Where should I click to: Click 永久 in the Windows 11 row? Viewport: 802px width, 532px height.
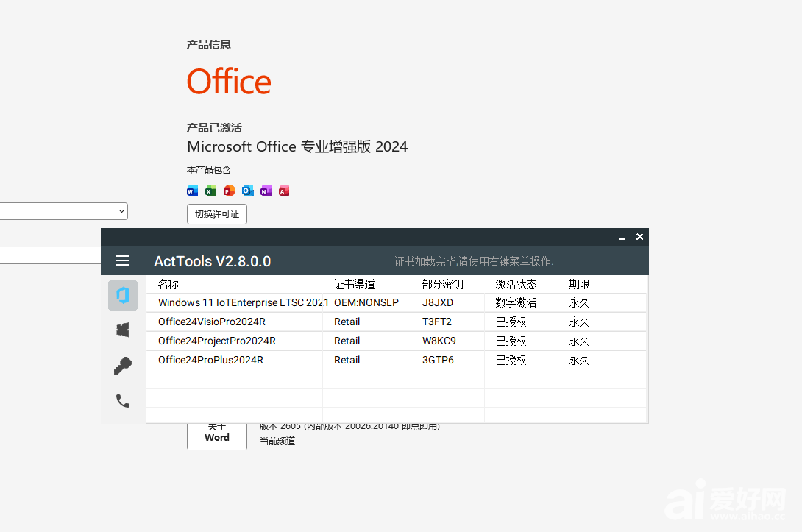pos(580,303)
